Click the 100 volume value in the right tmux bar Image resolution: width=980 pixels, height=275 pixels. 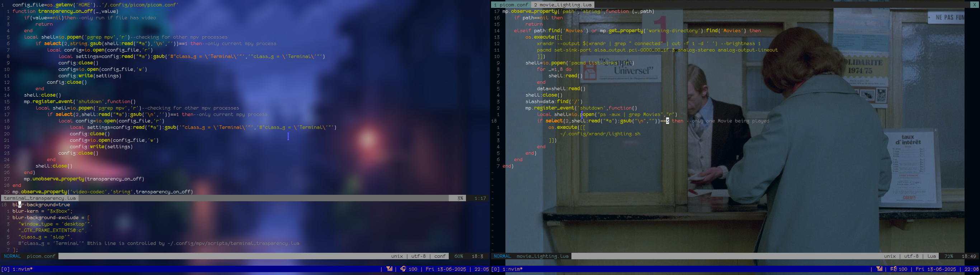point(903,269)
